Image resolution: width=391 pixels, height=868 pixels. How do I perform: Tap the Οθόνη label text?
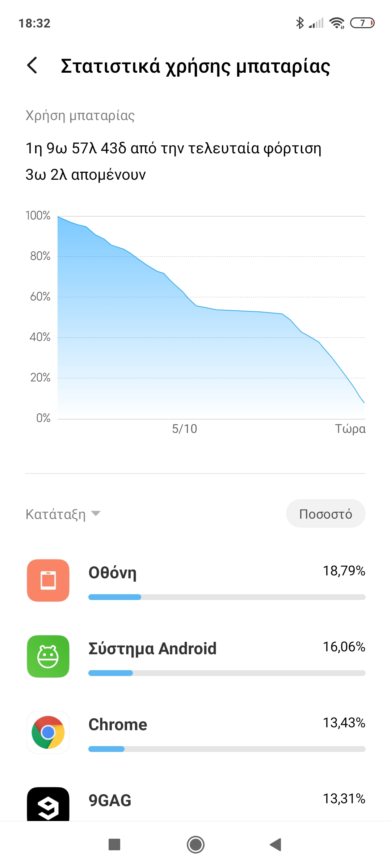pos(113,573)
